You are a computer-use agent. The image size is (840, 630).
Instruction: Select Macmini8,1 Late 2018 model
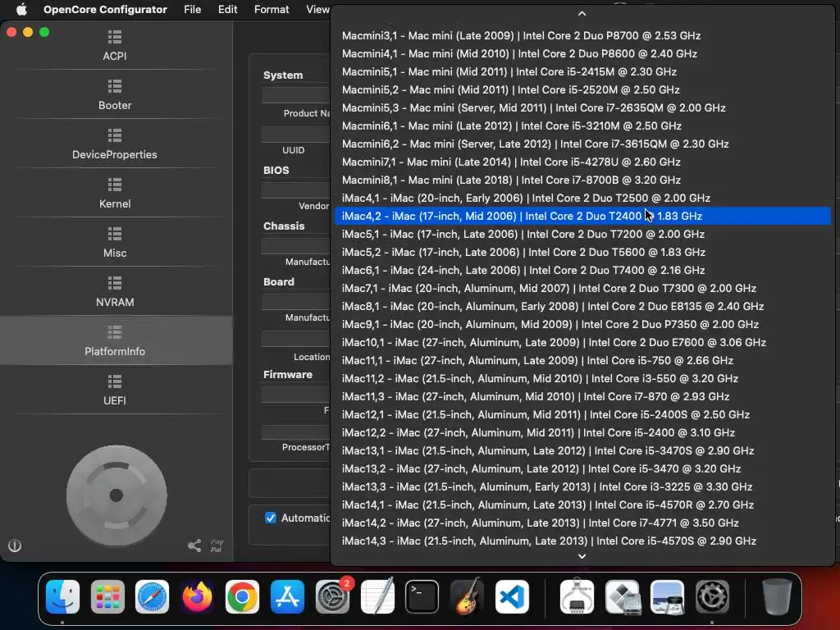click(x=582, y=180)
